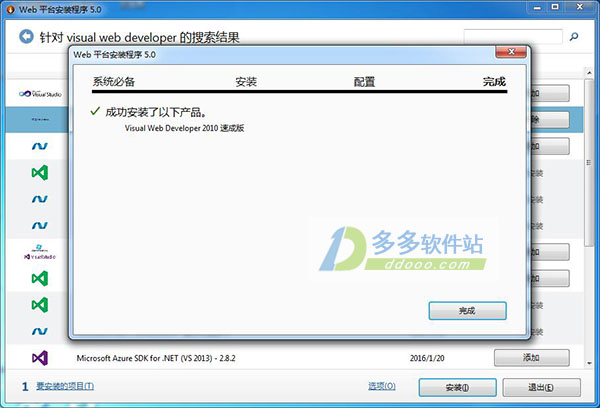The height and width of the screenshot is (408, 600).
Task: Open the 要安装的项目(I) link
Action: 65,386
